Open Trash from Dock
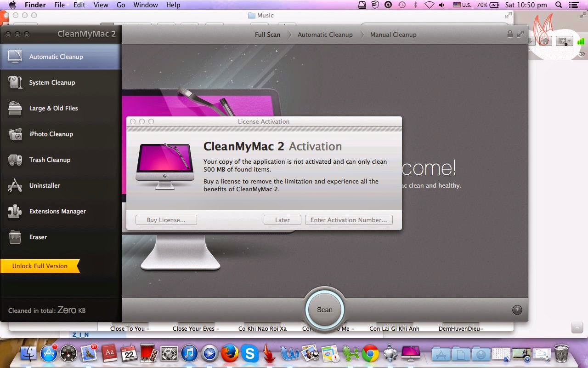 click(x=561, y=353)
